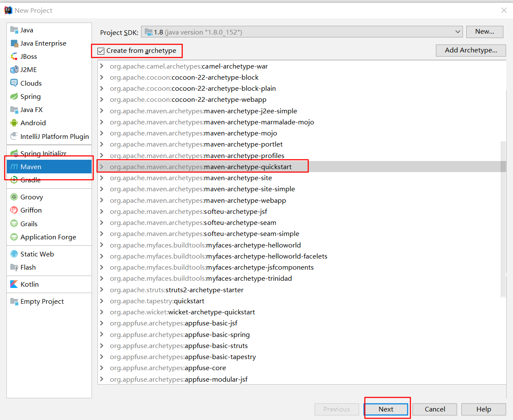
Task: Expand the maven-archetype-webapp entry
Action: coord(102,201)
